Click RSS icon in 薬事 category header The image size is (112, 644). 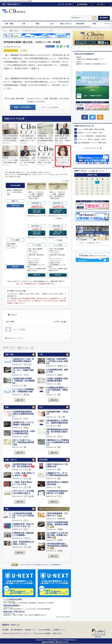[33, 407]
